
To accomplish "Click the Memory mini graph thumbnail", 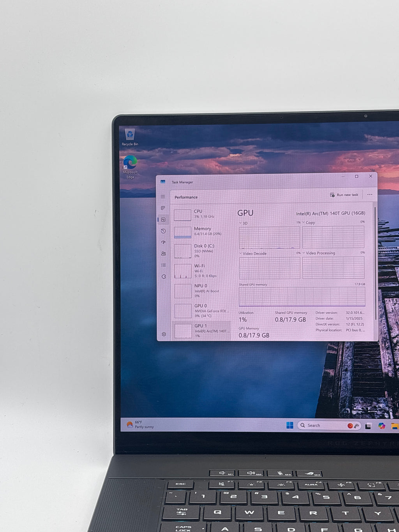I will [x=182, y=232].
